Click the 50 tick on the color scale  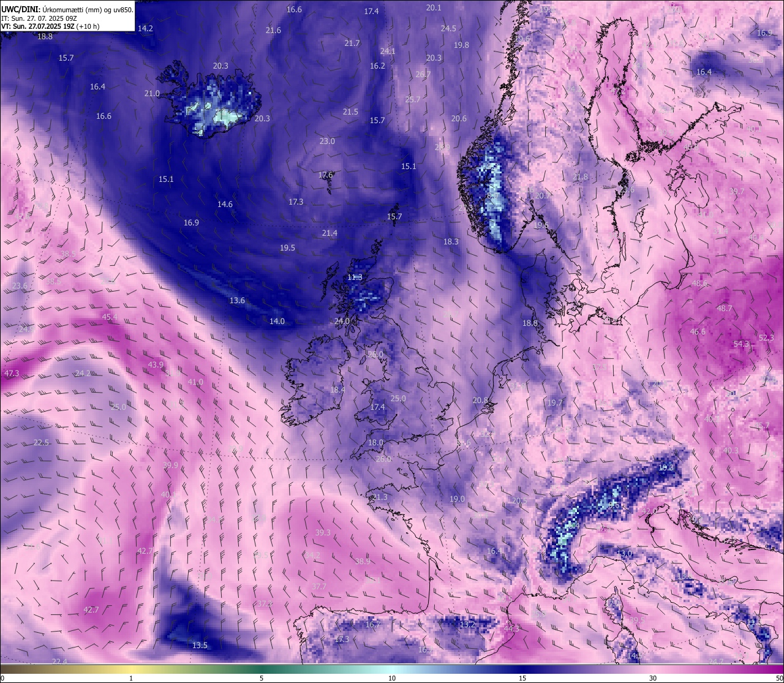[x=779, y=678]
